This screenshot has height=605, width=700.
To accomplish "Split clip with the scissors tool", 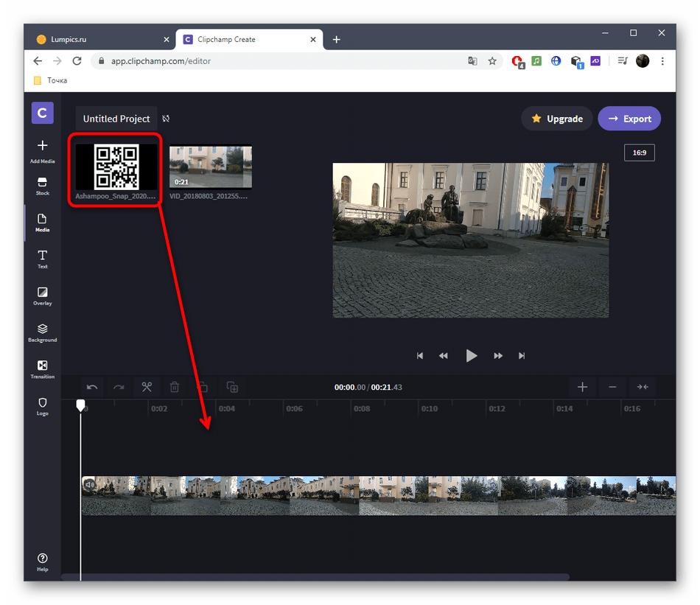I will point(147,387).
